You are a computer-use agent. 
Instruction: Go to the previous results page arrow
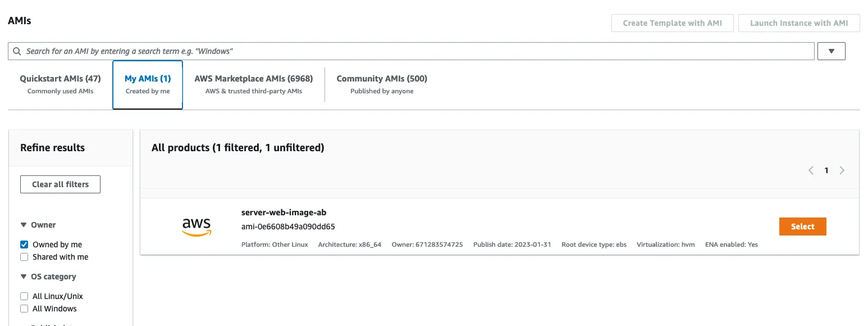[811, 170]
